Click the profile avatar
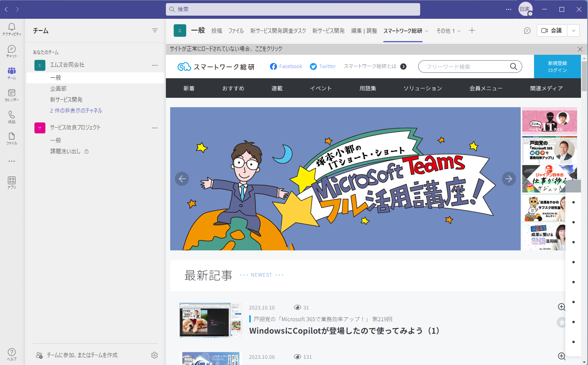The height and width of the screenshot is (365, 588). click(x=525, y=9)
